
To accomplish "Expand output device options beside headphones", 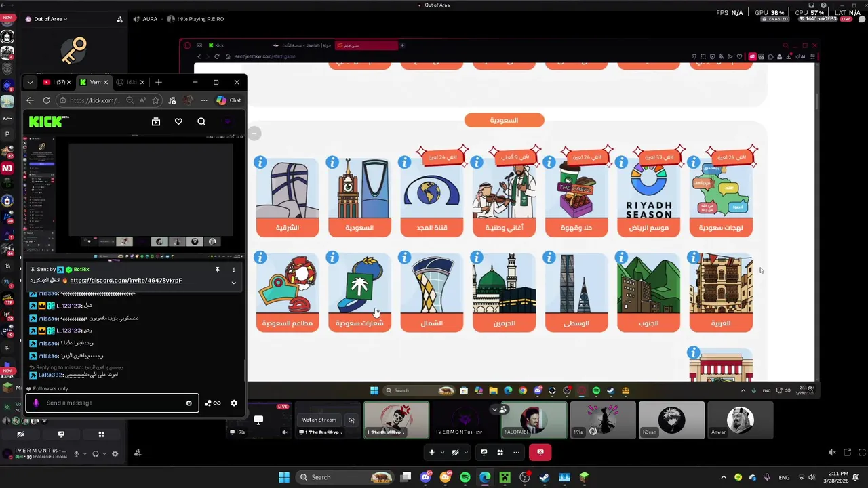I will tap(104, 453).
